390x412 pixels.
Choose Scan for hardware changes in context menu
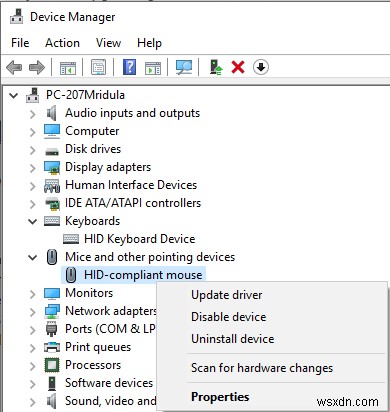[x=262, y=368]
